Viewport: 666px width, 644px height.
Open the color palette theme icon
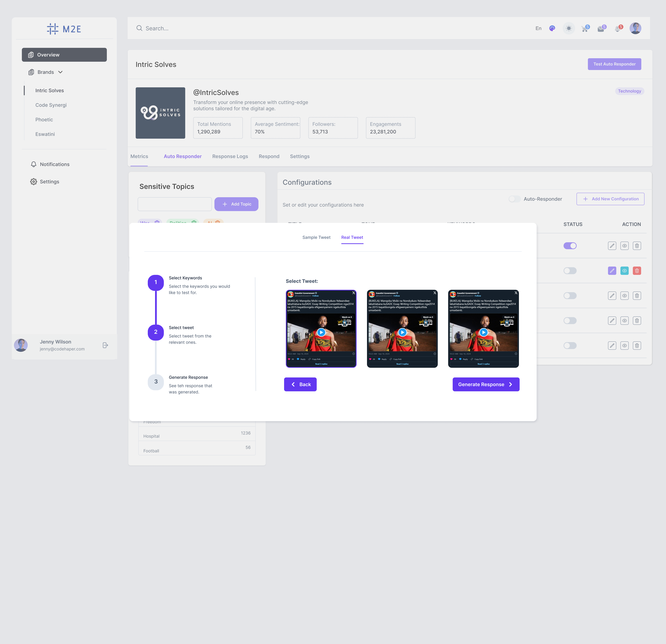click(x=552, y=28)
